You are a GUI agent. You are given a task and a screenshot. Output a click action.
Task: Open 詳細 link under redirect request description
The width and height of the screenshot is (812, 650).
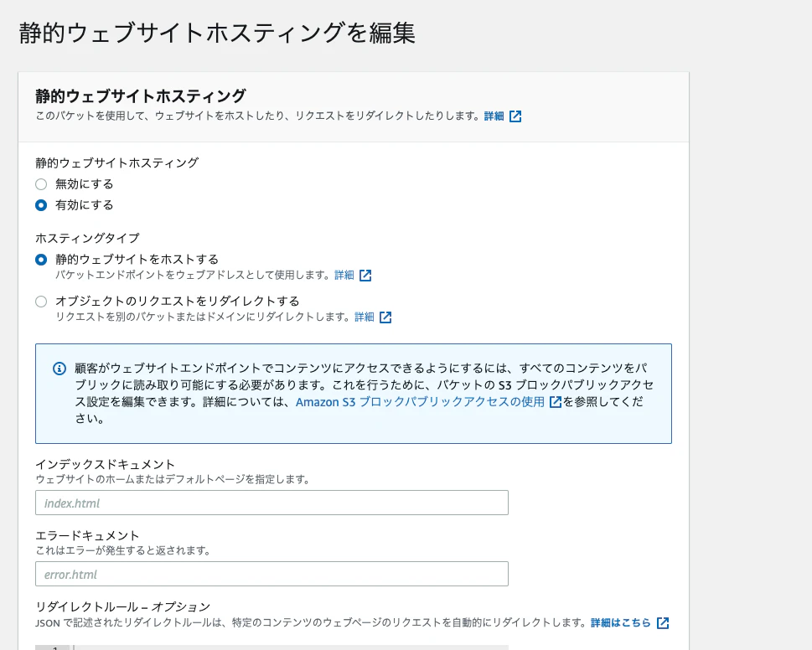pyautogui.click(x=364, y=317)
